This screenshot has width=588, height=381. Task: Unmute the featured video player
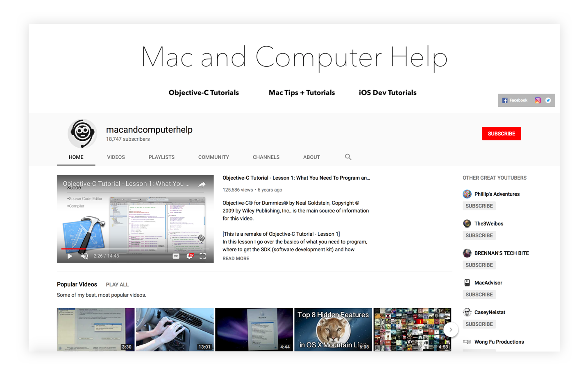[84, 256]
